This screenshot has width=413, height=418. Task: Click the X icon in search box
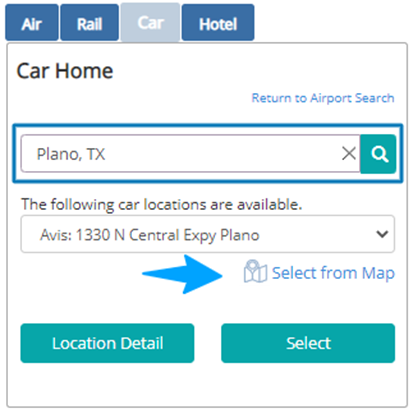pyautogui.click(x=349, y=154)
